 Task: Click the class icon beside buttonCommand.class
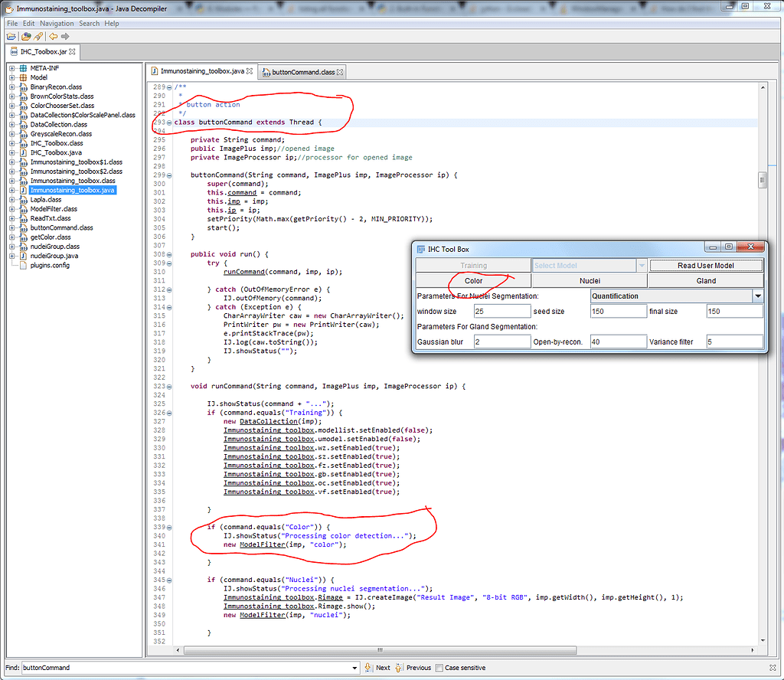pos(24,227)
